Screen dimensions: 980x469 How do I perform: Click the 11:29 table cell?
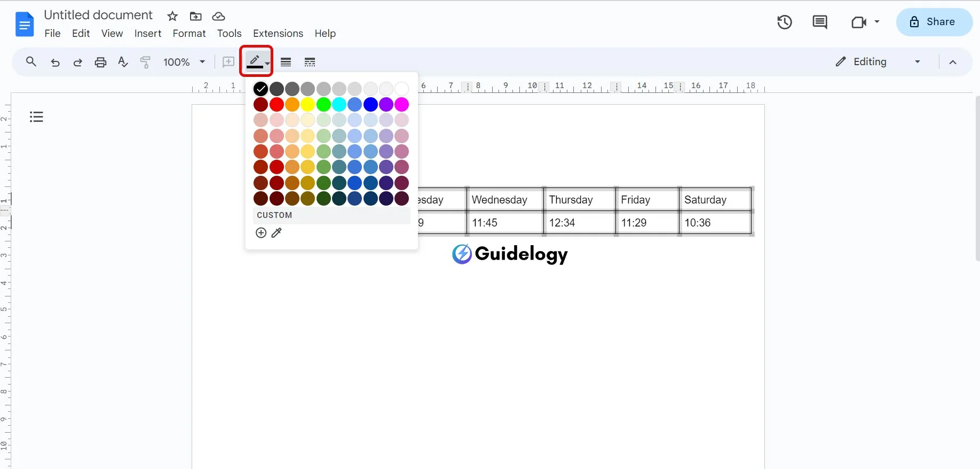coord(647,223)
